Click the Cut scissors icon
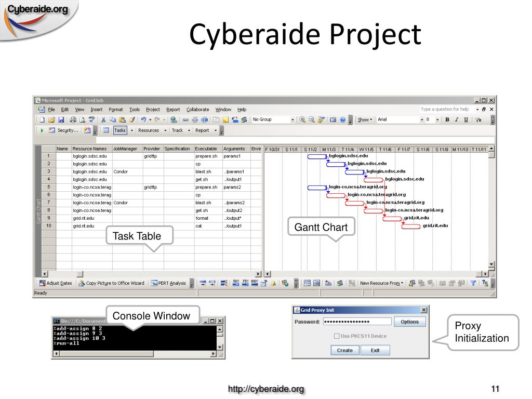Screen dimensions: 532x399 coord(103,120)
